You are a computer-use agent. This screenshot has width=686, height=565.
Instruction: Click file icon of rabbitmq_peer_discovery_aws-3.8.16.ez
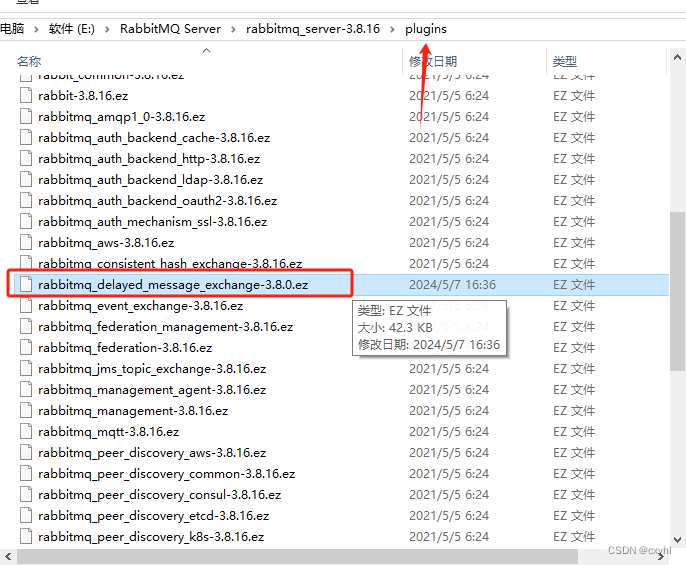(26, 453)
